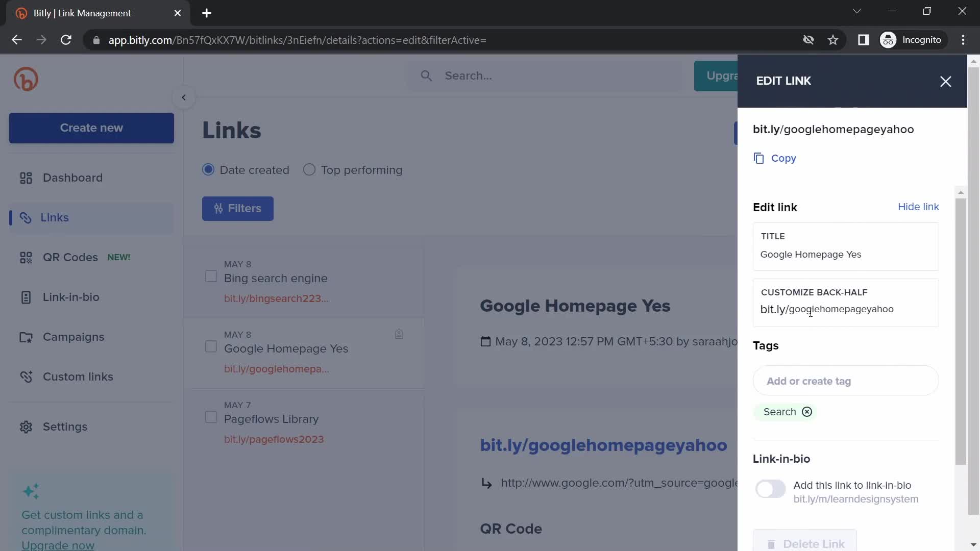The image size is (980, 551).
Task: Click the Settings gear sidebar icon
Action: 26,427
